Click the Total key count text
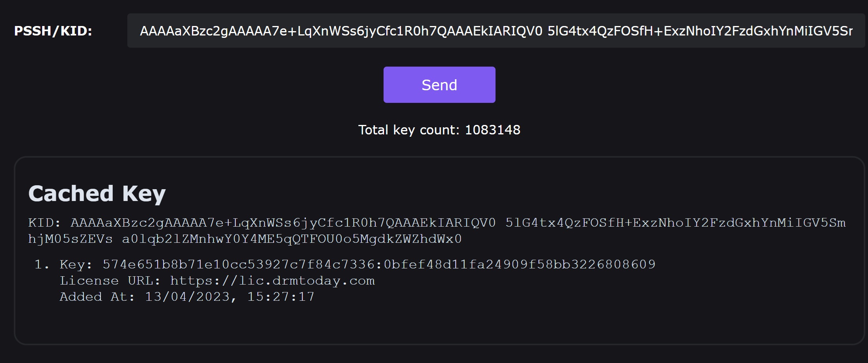 click(x=408, y=130)
